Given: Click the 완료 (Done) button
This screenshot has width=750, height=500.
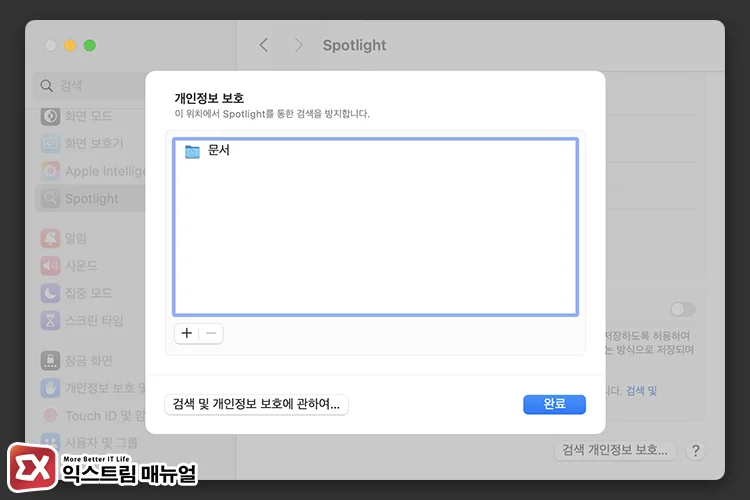Looking at the screenshot, I should [x=554, y=404].
